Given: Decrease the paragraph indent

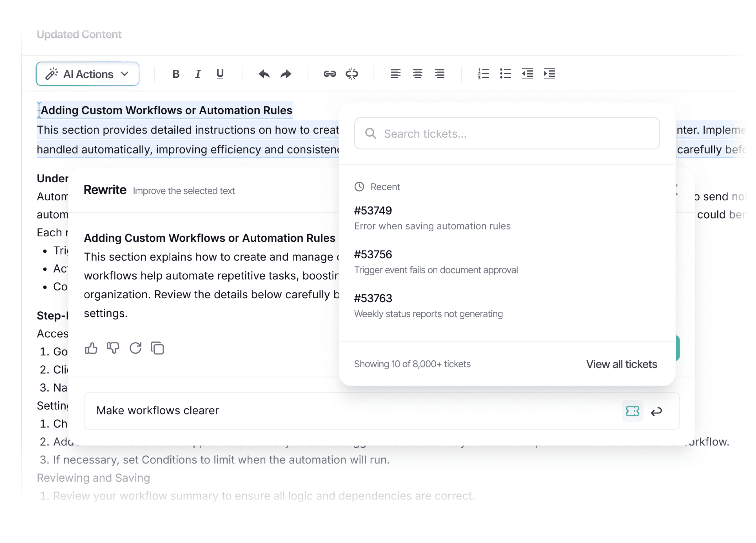Looking at the screenshot, I should [x=527, y=74].
